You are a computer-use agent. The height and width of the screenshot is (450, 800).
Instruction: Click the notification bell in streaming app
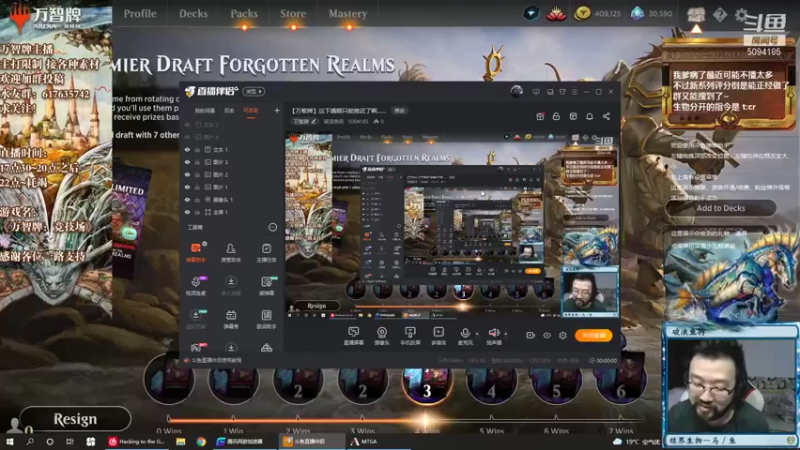click(x=589, y=116)
